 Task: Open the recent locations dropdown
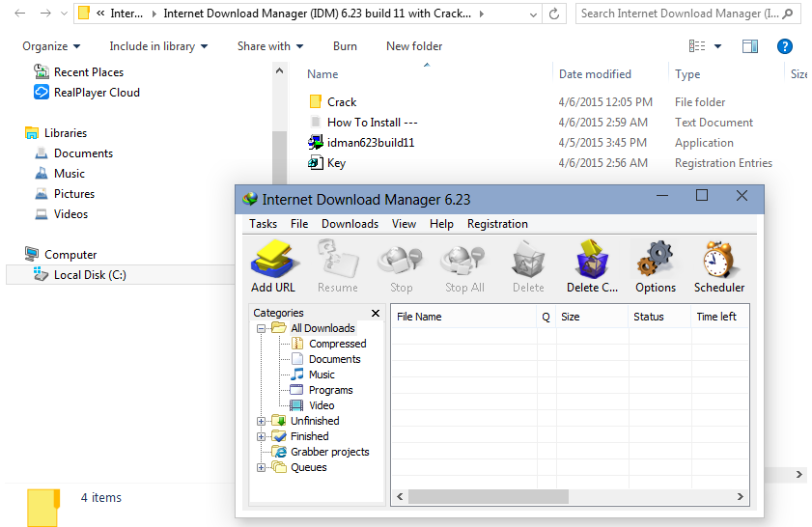[x=65, y=14]
